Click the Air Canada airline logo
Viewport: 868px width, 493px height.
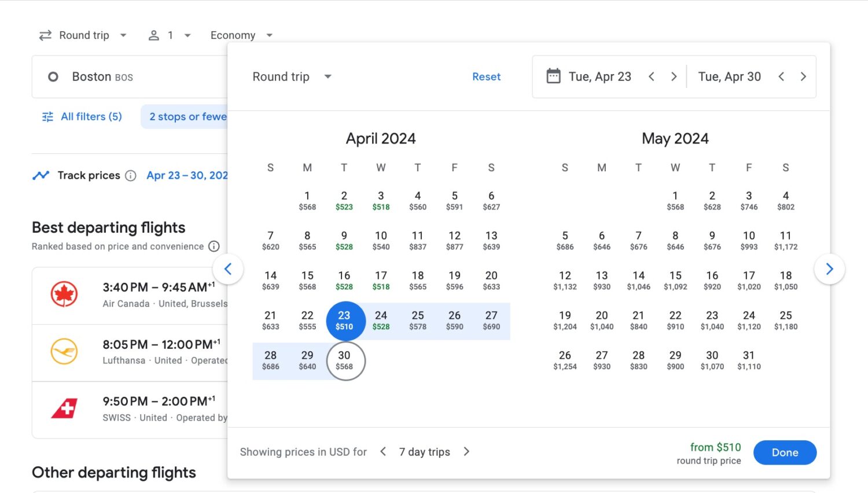[x=65, y=294]
